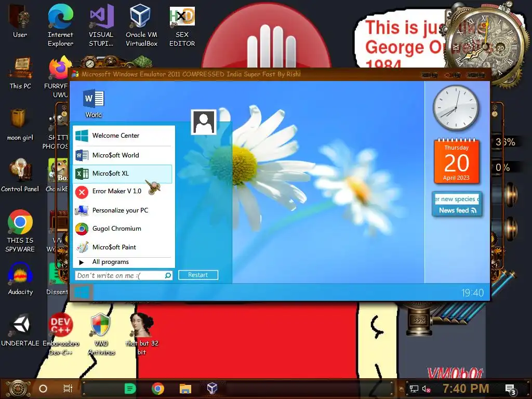532x399 pixels.
Task: Open 'that but 32 bit' portrait icon
Action: [142, 334]
